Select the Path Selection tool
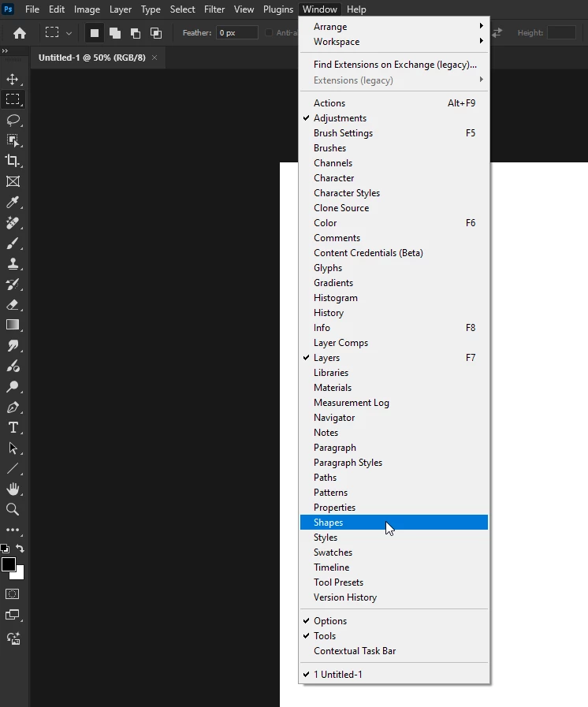Image resolution: width=588 pixels, height=707 pixels. [x=13, y=448]
